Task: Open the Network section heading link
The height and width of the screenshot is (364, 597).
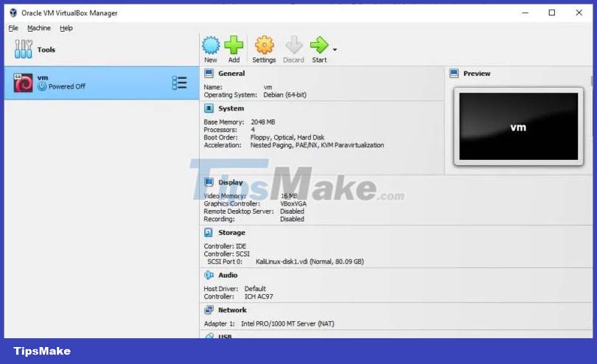Action: tap(232, 310)
